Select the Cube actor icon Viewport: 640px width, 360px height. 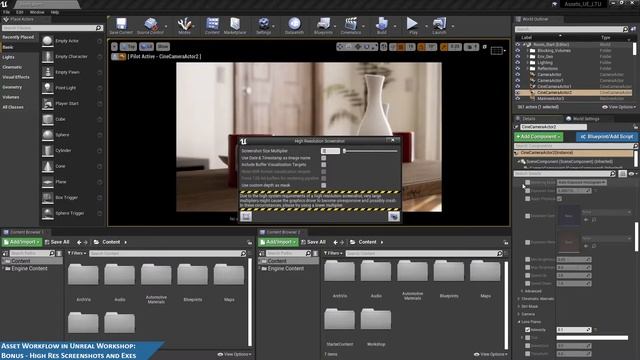coord(48,119)
